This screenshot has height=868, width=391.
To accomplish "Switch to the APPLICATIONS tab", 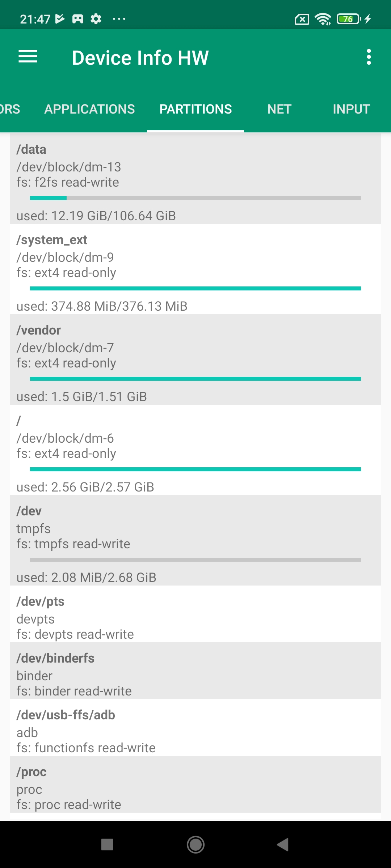I will point(89,109).
